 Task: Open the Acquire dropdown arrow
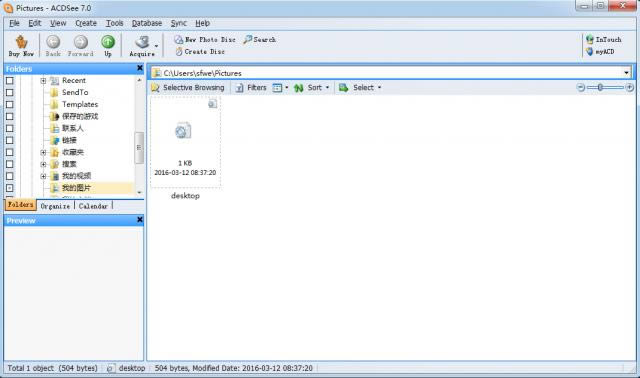coord(156,46)
